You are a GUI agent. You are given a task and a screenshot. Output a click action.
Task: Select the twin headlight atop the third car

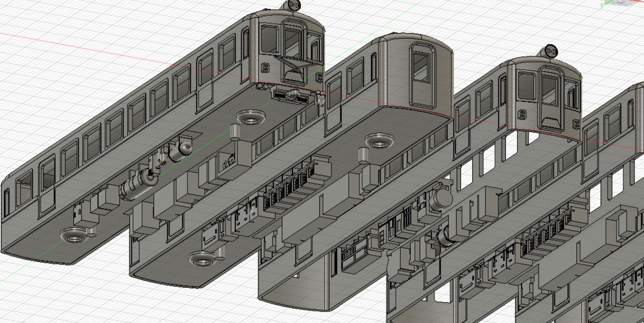point(550,52)
